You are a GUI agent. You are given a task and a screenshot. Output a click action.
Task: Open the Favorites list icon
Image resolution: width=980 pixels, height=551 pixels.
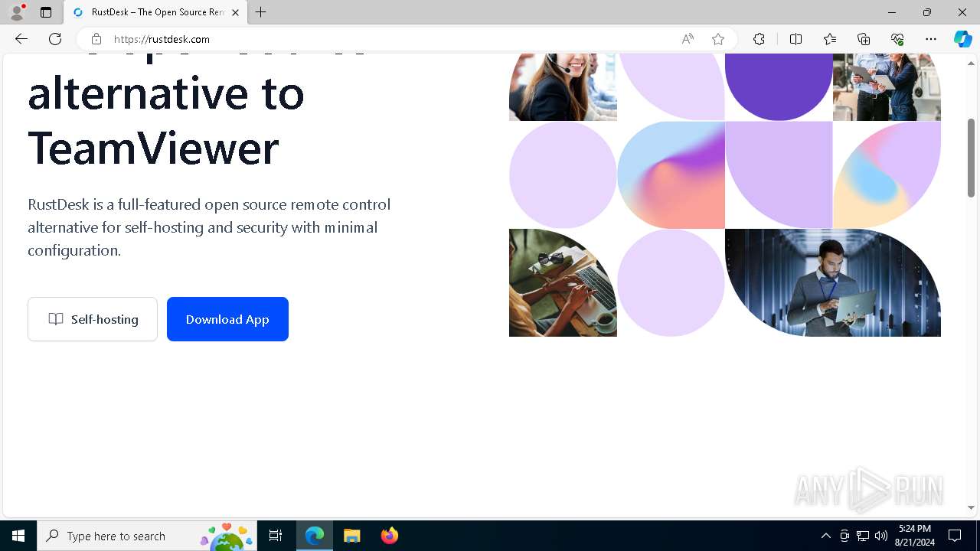click(830, 39)
